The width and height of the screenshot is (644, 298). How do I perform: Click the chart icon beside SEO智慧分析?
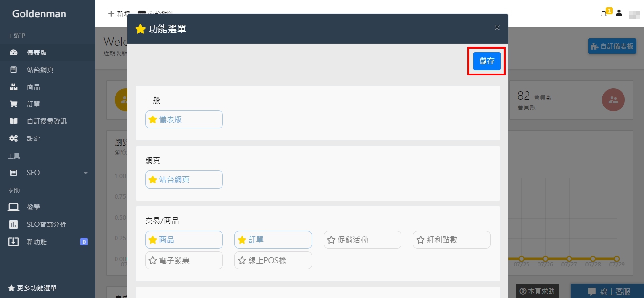point(13,224)
